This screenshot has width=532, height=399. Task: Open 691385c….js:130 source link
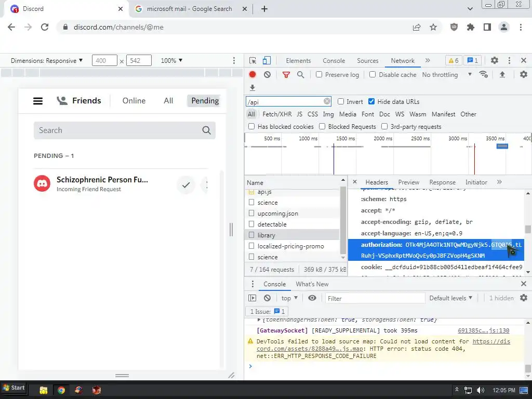[x=483, y=330]
